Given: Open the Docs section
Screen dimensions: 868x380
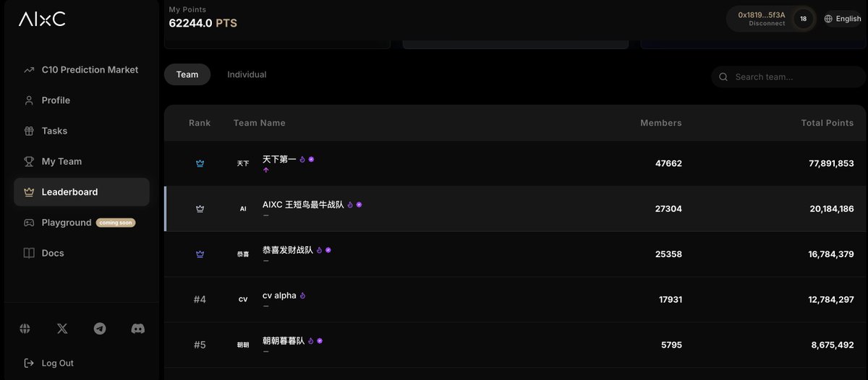Looking at the screenshot, I should point(53,254).
